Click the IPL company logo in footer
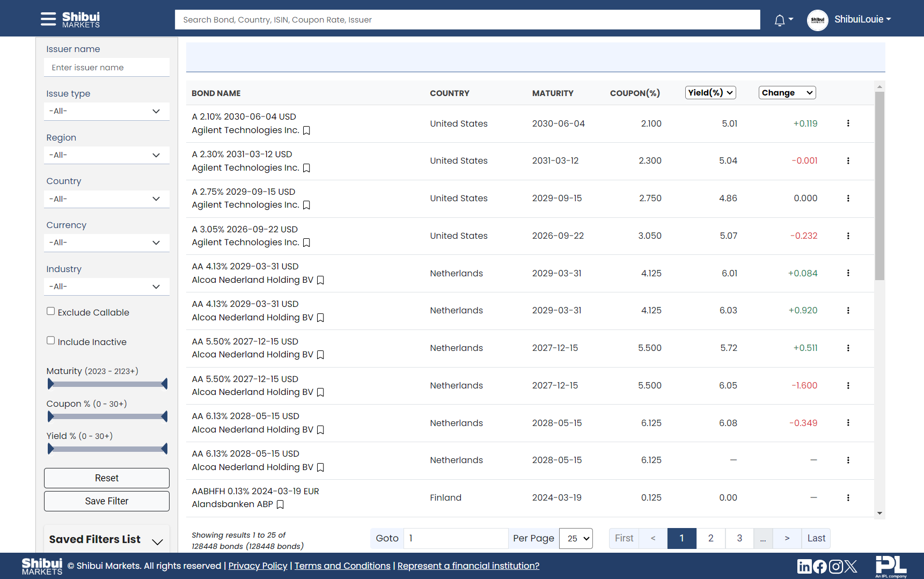 (x=891, y=567)
